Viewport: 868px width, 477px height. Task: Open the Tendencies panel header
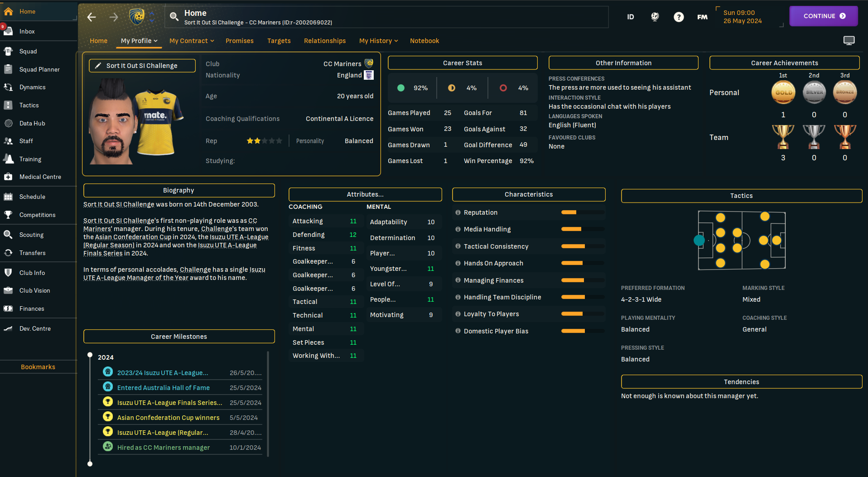742,382
